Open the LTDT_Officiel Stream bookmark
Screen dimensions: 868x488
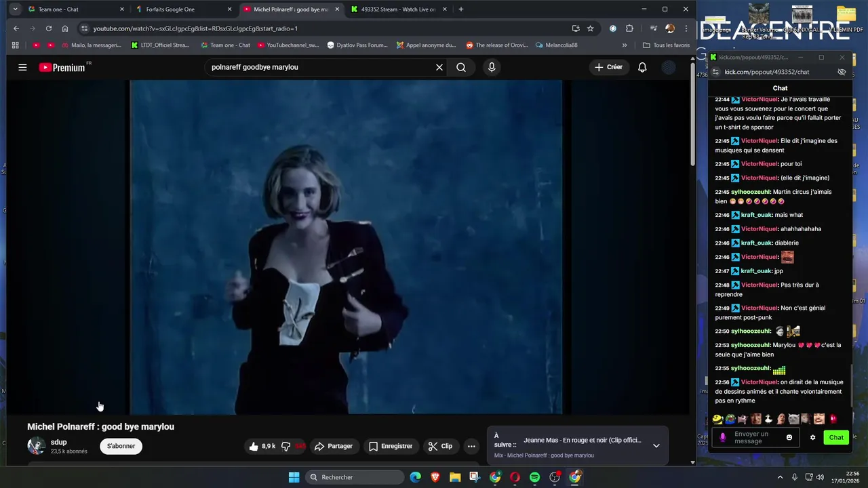(x=161, y=45)
